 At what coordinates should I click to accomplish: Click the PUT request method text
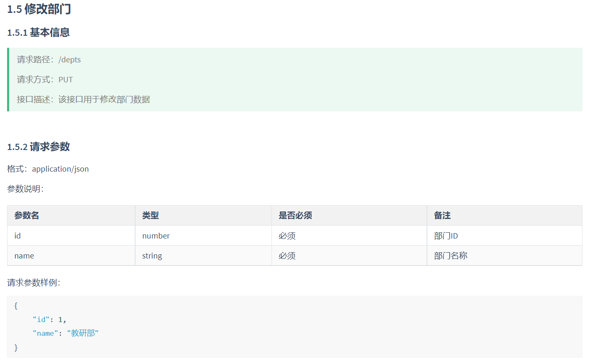66,80
